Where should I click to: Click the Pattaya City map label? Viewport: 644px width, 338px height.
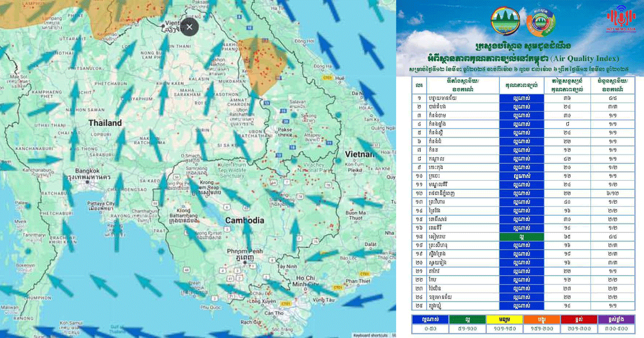pos(102,204)
